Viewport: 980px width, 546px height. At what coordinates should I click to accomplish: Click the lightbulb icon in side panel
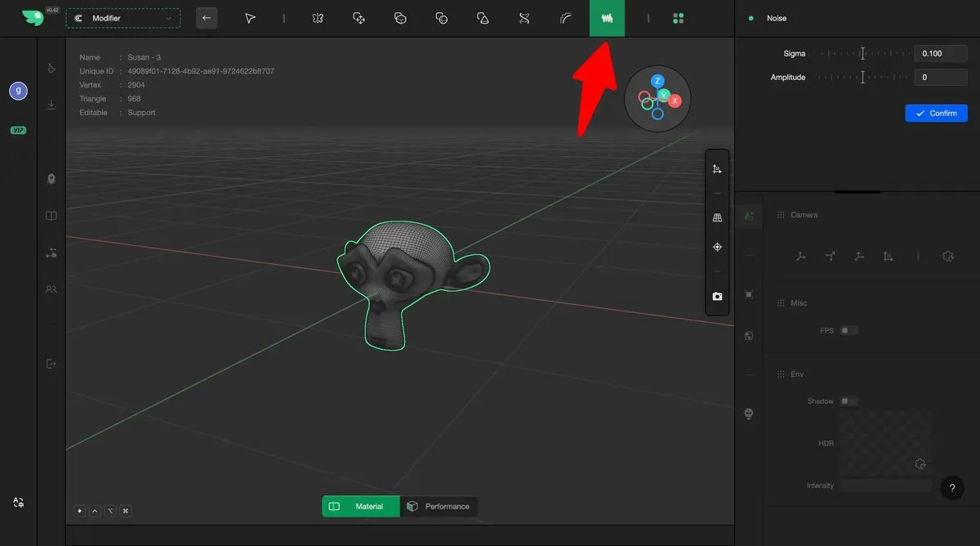coord(749,414)
